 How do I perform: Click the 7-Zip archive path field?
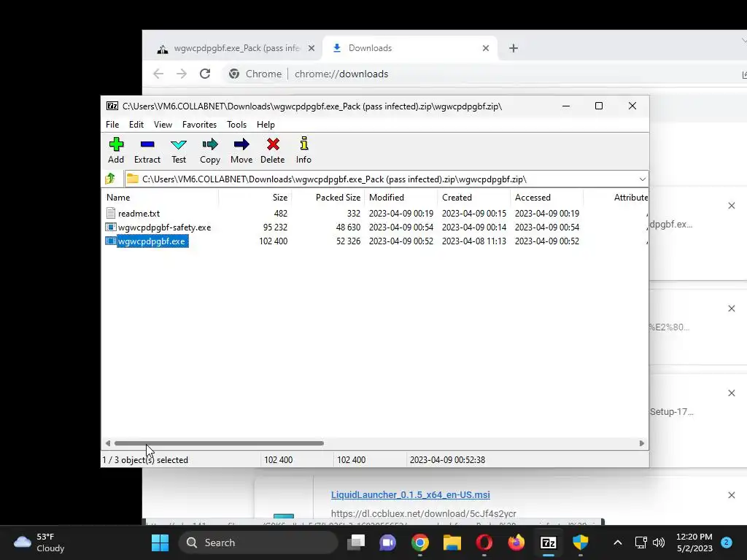click(381, 179)
